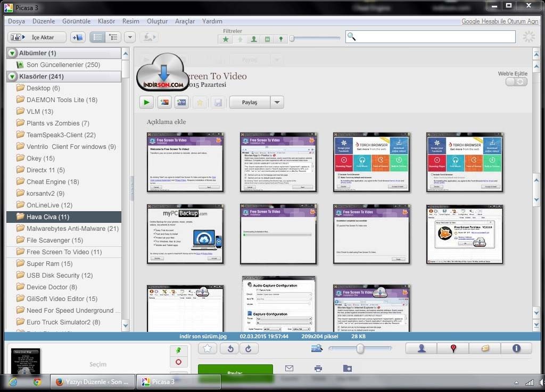Create a movie presentation from this folder
Viewport: 545px width, 392px height.
181,103
